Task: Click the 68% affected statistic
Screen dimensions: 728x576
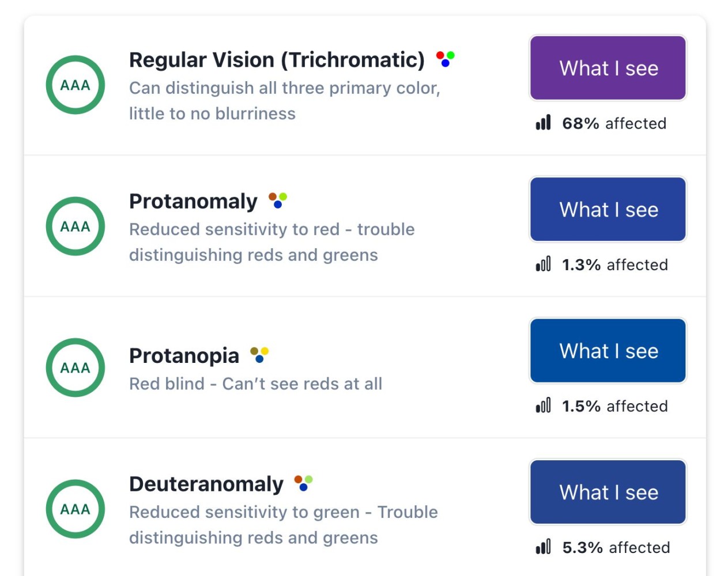Action: click(613, 123)
